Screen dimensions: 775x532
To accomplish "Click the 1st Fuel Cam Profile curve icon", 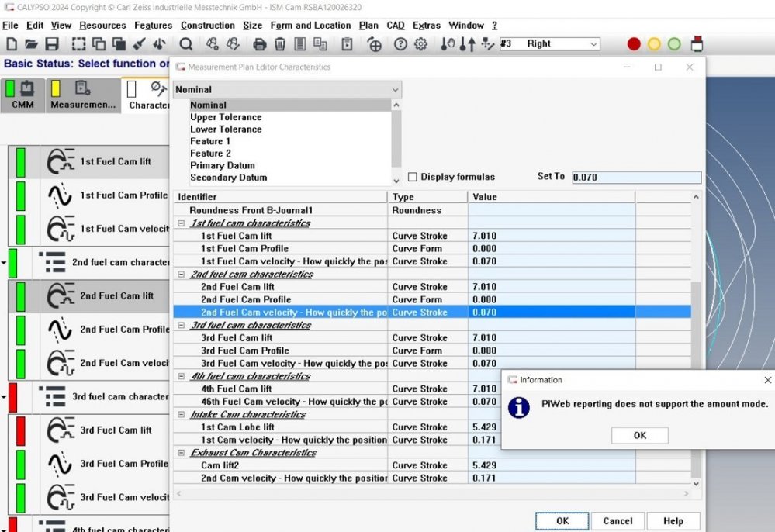I will (x=61, y=195).
